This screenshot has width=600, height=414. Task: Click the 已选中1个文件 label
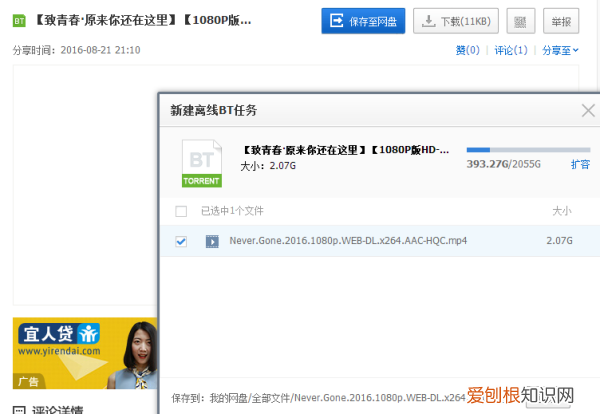pyautogui.click(x=232, y=211)
